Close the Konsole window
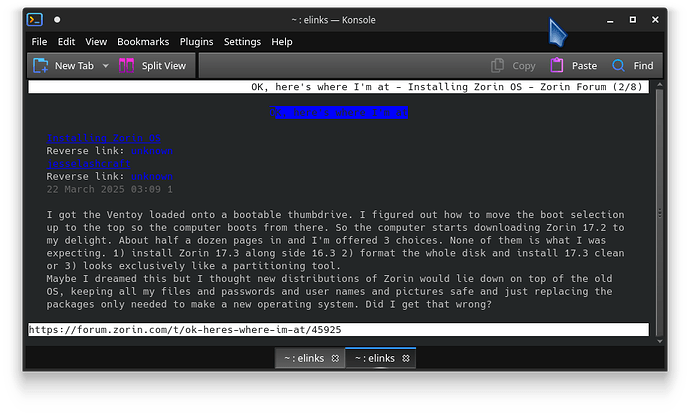Image resolution: width=690 pixels, height=418 pixels. point(655,20)
